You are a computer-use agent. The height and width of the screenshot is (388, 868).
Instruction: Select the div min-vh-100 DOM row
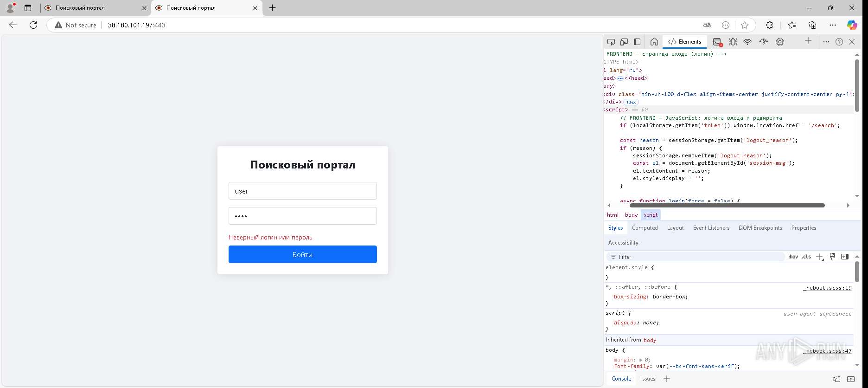(728, 94)
